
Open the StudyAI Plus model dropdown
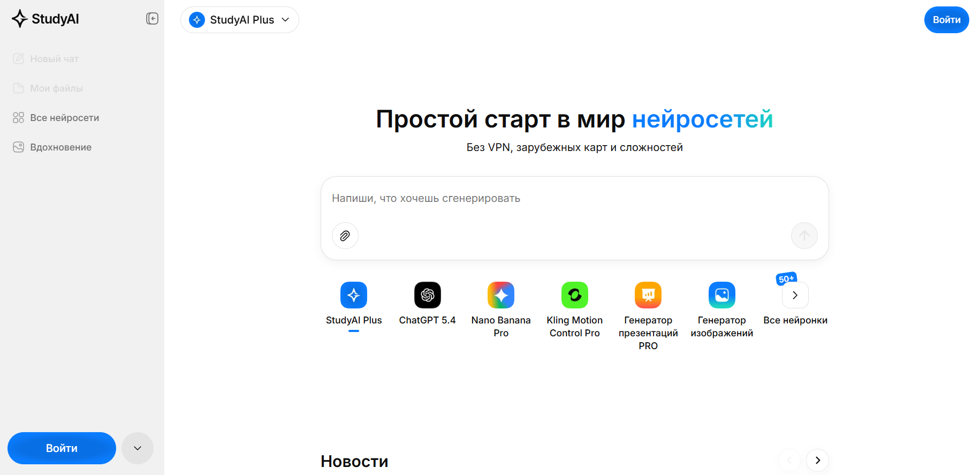(240, 20)
